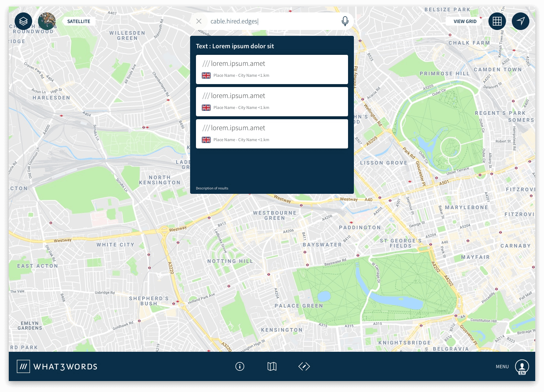Click the what3words logo icon
The image size is (544, 392).
pos(23,366)
